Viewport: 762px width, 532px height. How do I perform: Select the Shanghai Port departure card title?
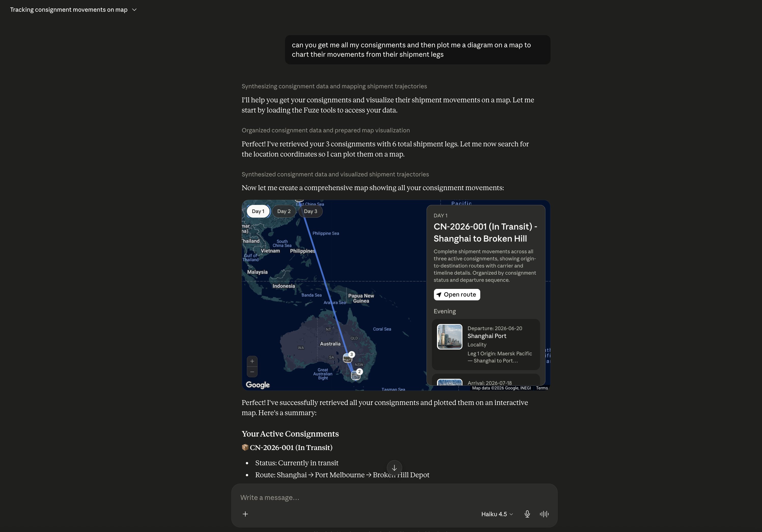pos(487,336)
